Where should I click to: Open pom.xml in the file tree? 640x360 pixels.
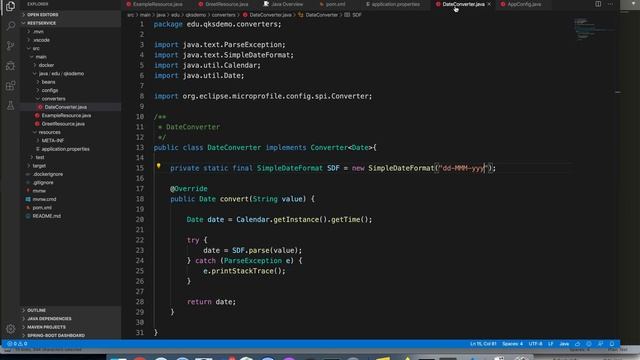point(42,207)
